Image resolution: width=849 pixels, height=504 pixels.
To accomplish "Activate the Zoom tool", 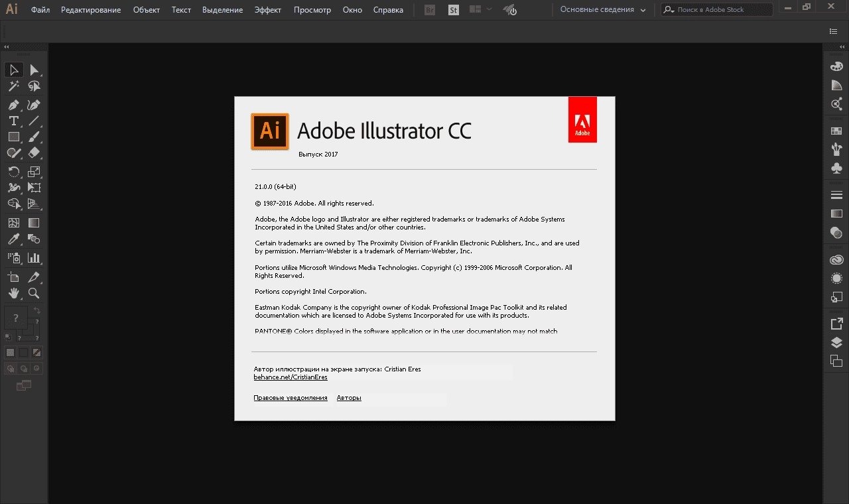I will [34, 293].
